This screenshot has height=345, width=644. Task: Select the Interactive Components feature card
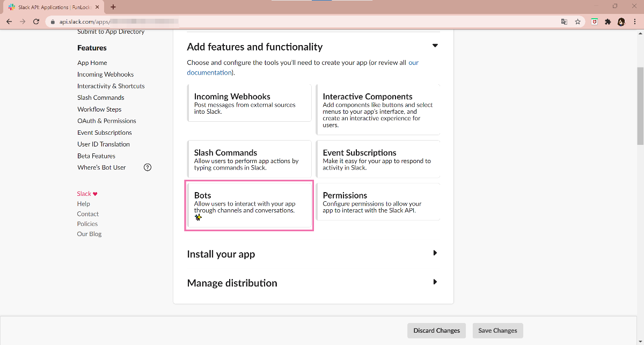click(378, 109)
